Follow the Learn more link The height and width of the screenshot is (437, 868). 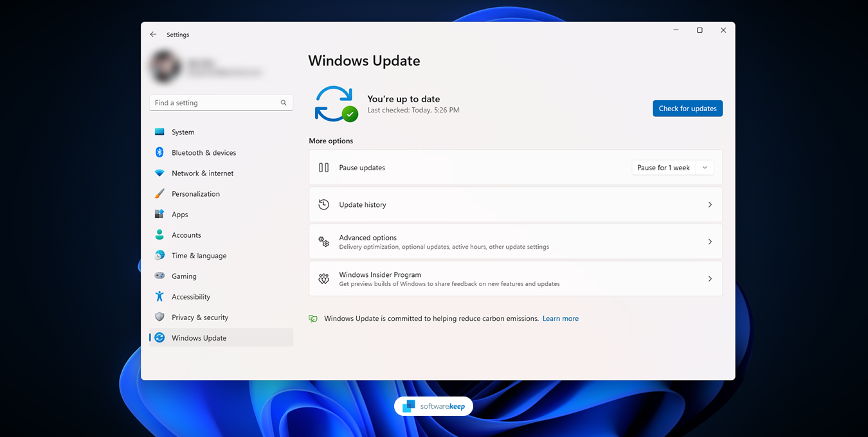(560, 319)
